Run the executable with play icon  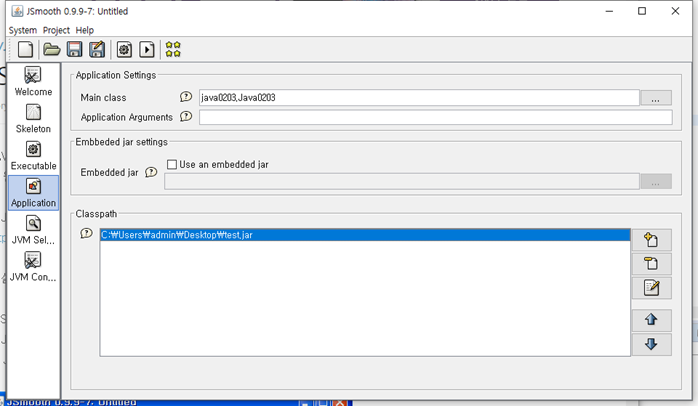pyautogui.click(x=147, y=49)
